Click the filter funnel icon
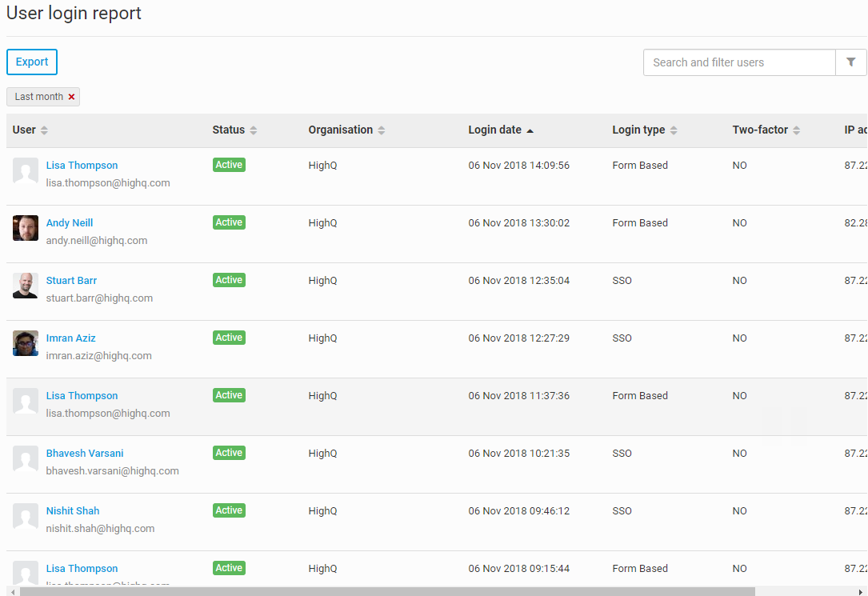This screenshot has width=868, height=596. [850, 62]
